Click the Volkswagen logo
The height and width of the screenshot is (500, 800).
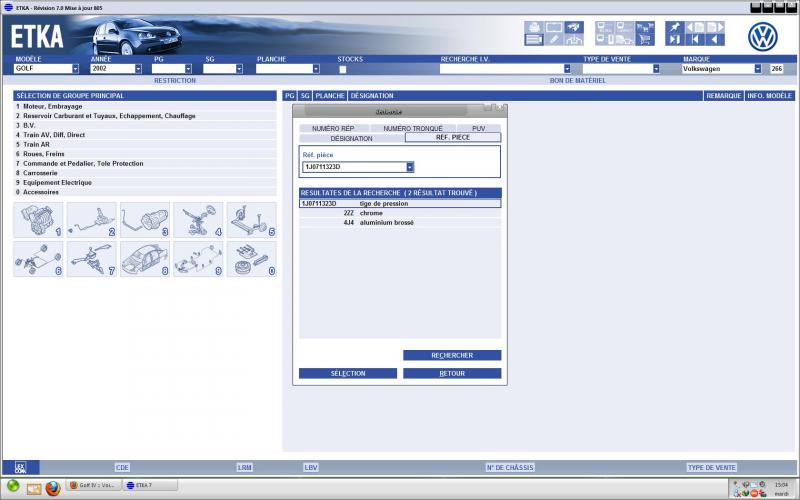[x=763, y=37]
